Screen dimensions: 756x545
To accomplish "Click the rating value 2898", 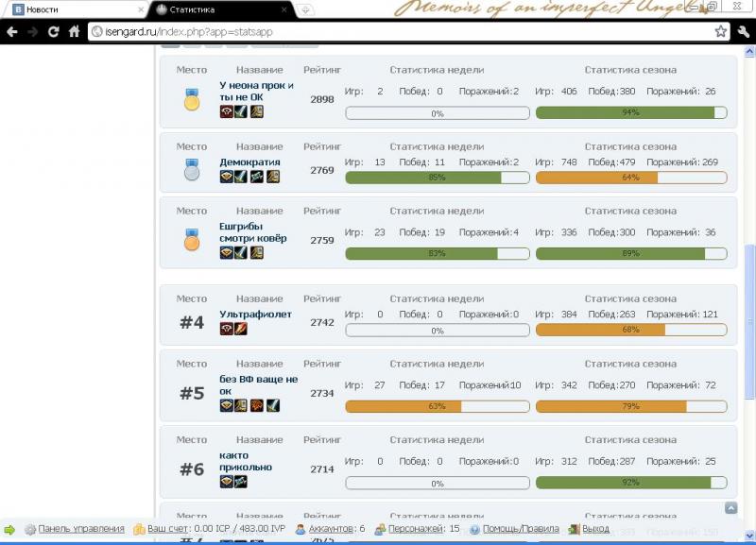I will pyautogui.click(x=322, y=99).
